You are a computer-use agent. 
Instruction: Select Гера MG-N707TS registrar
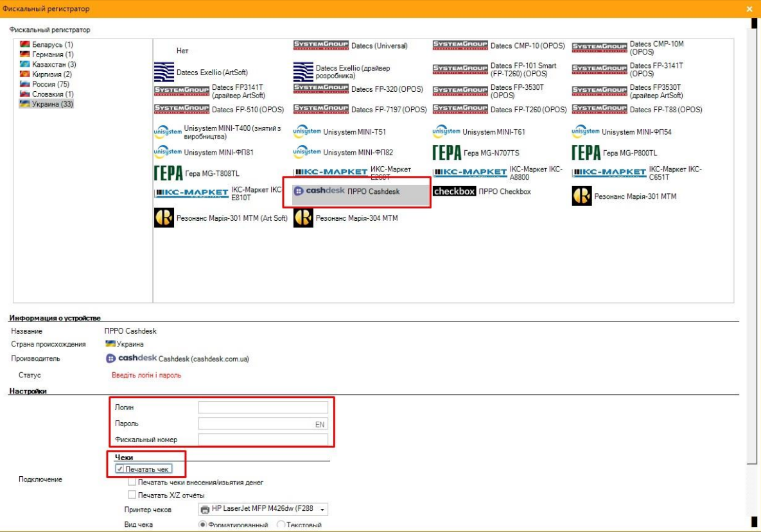point(476,153)
